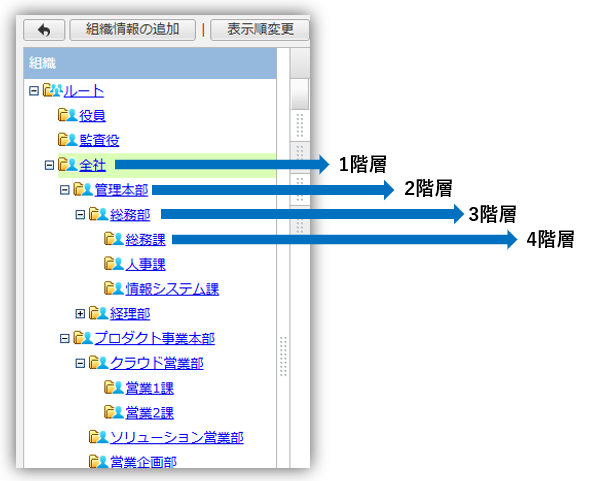Image resolution: width=590 pixels, height=481 pixels.
Task: Collapse the クラウド営業部 branch
Action: pos(80,363)
